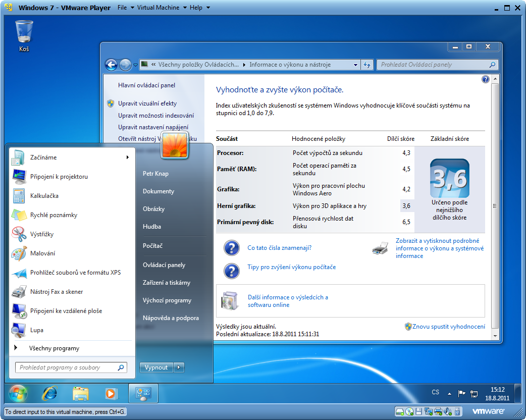Viewport: 526px width, 420px height.
Task: Click the VMware floppy drive status icon
Action: pos(418,411)
